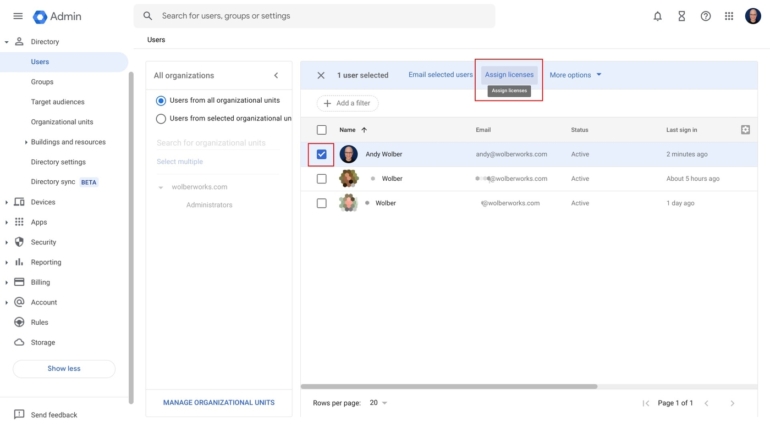Click the horizontal scrollbar under the table
This screenshot has height=433, width=770.
click(x=449, y=386)
